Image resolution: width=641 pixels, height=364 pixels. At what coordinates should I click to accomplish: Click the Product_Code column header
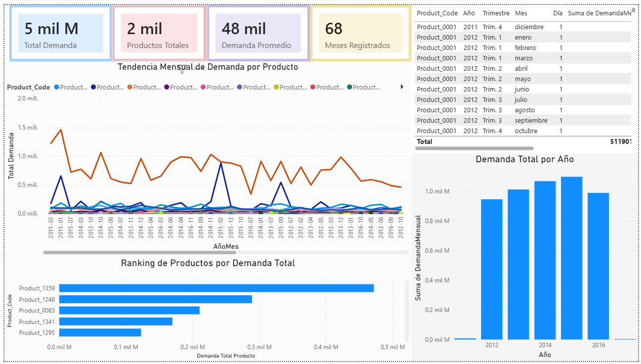[x=437, y=13]
